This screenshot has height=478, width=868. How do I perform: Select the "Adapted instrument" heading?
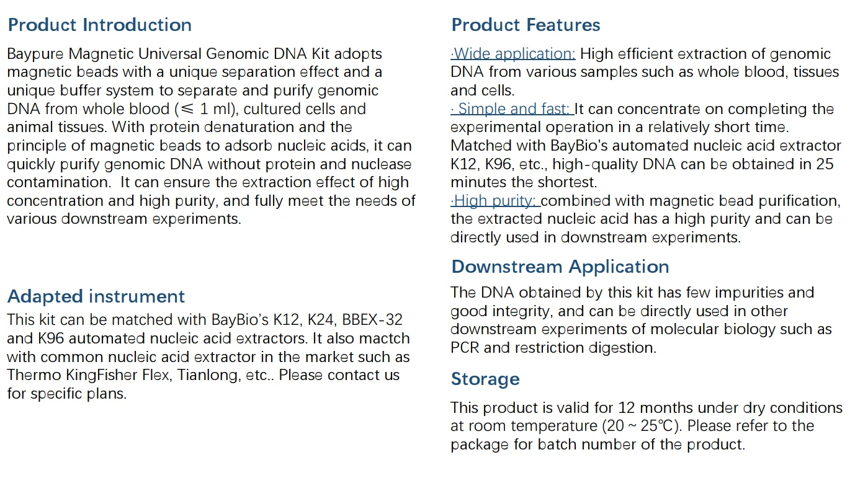click(x=96, y=296)
